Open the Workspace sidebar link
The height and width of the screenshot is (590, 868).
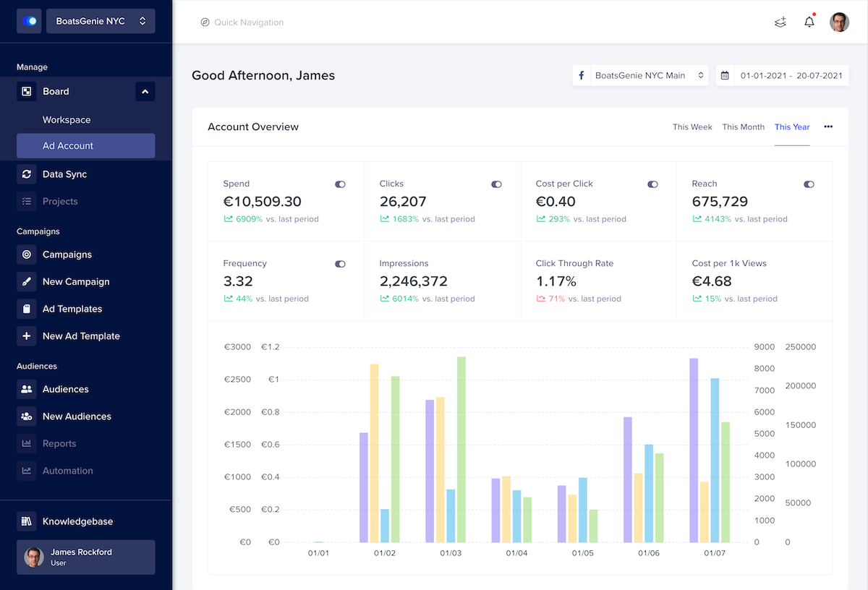tap(67, 120)
